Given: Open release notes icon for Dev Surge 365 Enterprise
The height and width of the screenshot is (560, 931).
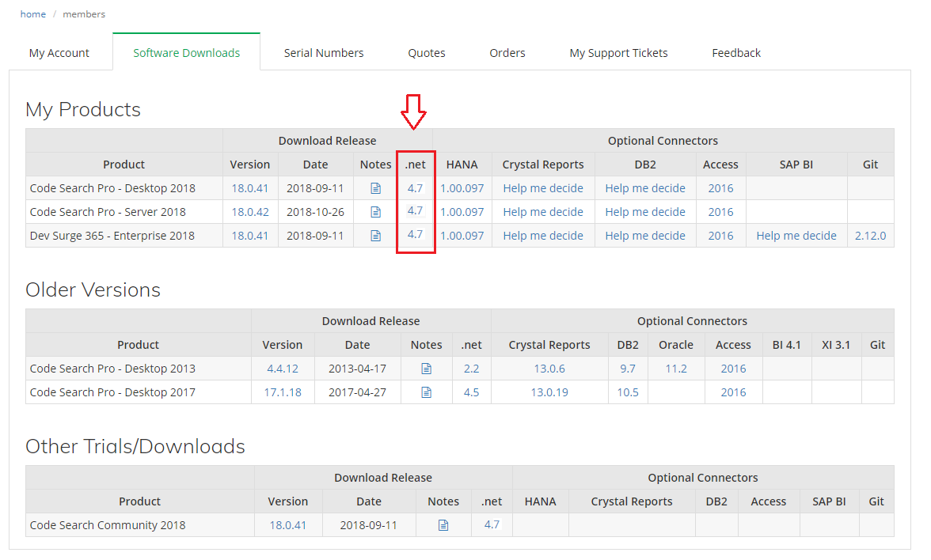Looking at the screenshot, I should point(375,236).
